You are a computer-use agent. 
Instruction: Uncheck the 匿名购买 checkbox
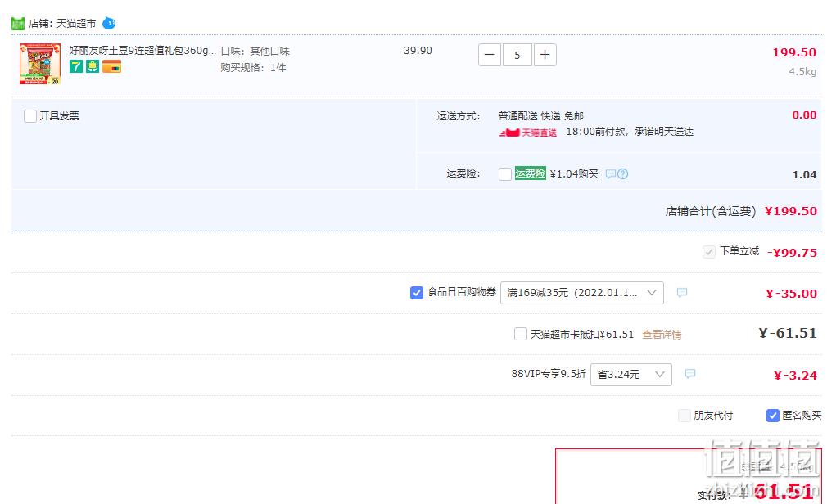tap(773, 416)
